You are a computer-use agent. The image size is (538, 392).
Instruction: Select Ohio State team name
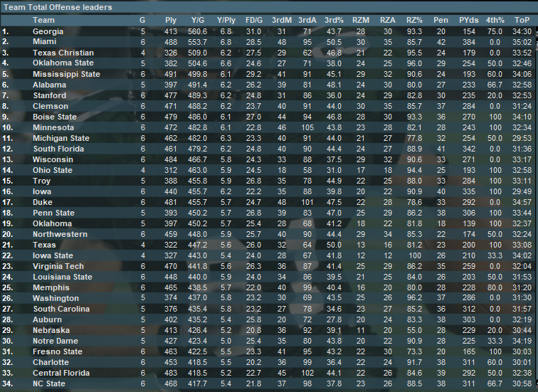pyautogui.click(x=53, y=170)
